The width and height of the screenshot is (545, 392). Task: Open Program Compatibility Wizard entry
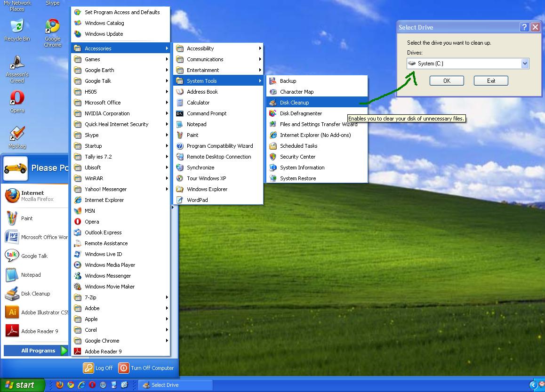[x=218, y=145]
